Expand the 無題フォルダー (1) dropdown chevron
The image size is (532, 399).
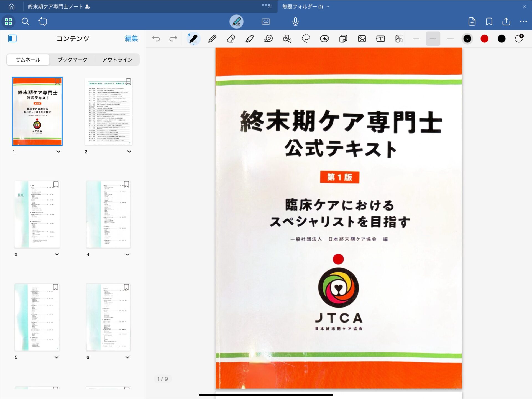pos(328,6)
